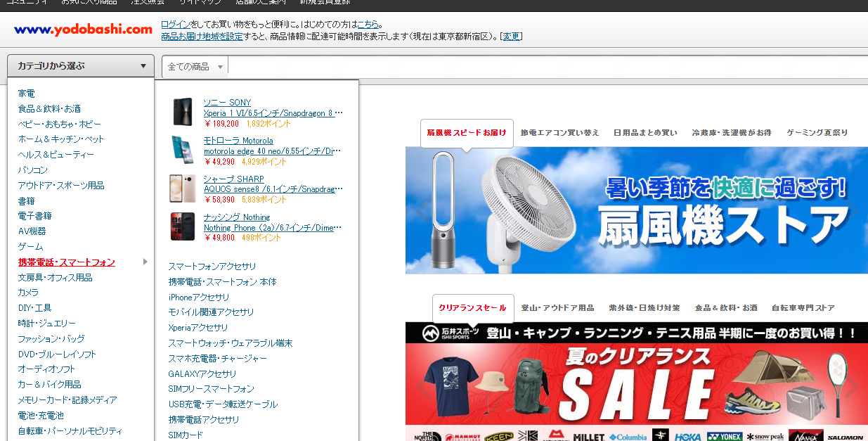Screen dimensions: 868x441
Task: Switch to 節電エアコン買い替え banner tab
Action: tap(559, 132)
